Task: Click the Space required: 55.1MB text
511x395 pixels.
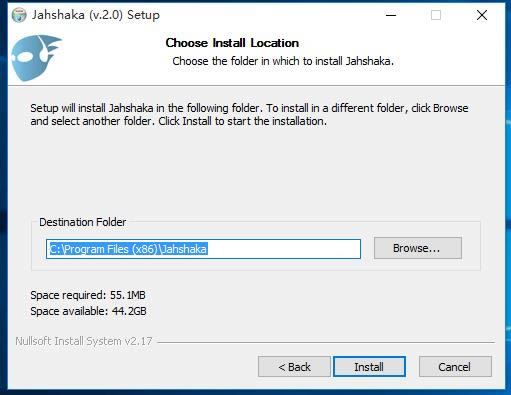Action: (x=88, y=295)
